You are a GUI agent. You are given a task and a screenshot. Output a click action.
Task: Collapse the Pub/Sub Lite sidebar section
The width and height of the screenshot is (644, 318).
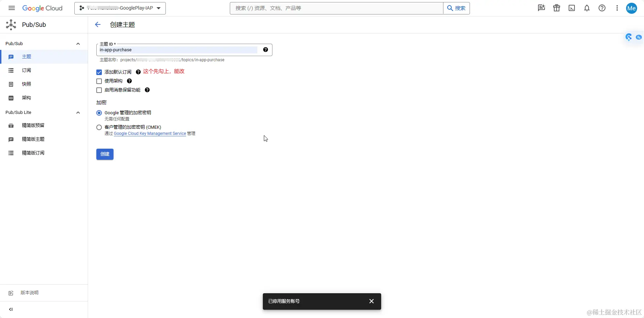(78, 113)
